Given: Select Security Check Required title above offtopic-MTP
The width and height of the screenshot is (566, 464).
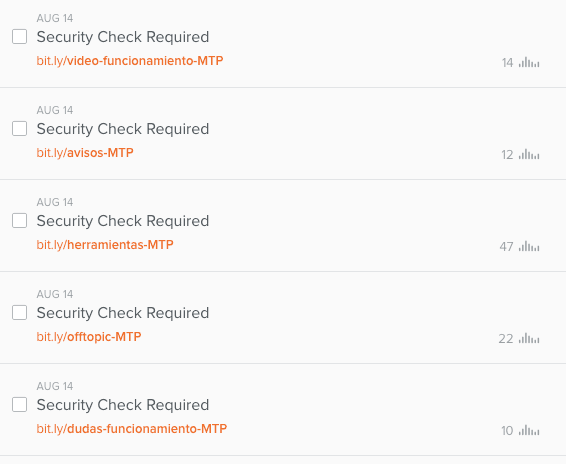Looking at the screenshot, I should point(123,313).
